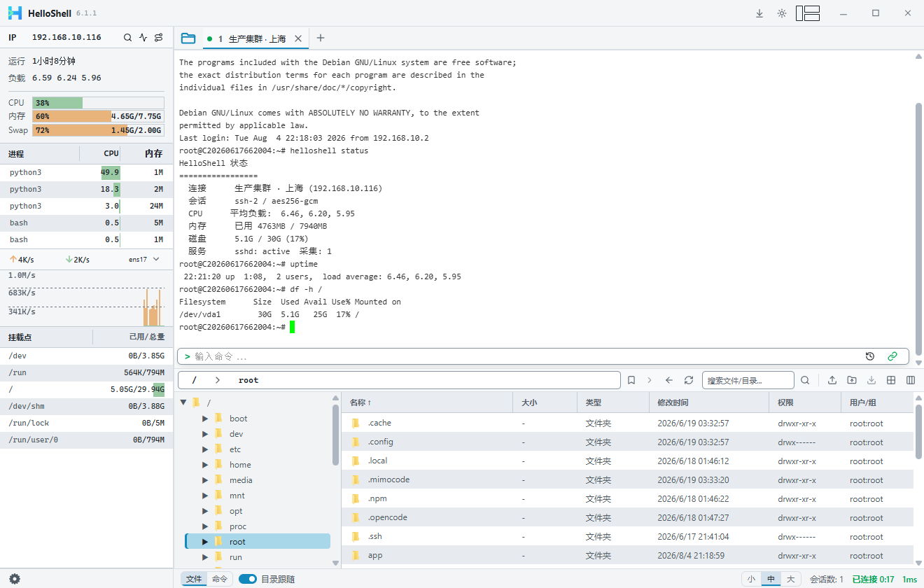Select the root folder in the tree

pos(258,542)
